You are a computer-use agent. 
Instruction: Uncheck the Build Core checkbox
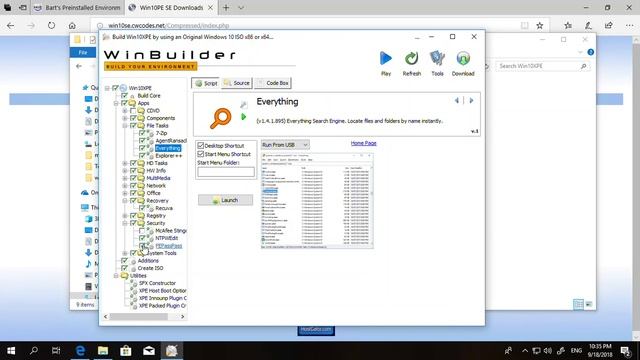124,96
